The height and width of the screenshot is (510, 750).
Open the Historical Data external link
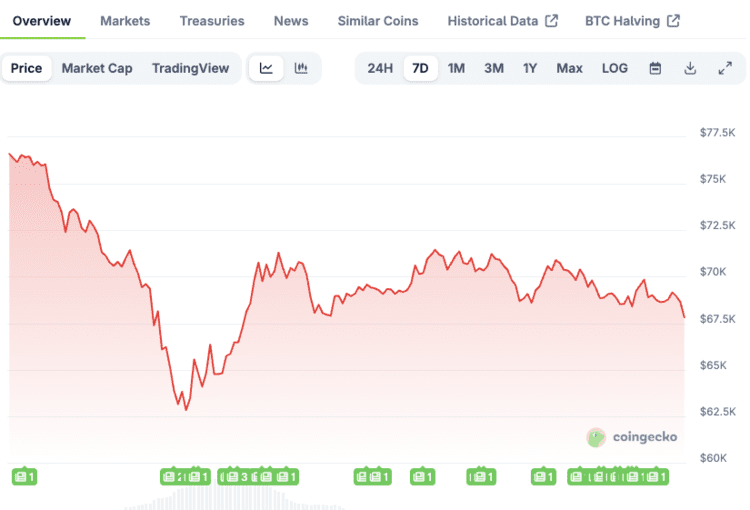coord(502,20)
